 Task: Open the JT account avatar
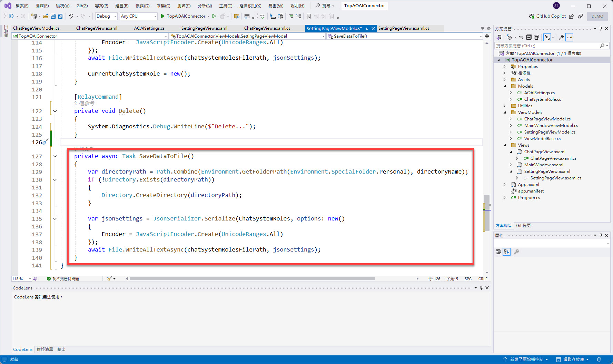coord(556,6)
